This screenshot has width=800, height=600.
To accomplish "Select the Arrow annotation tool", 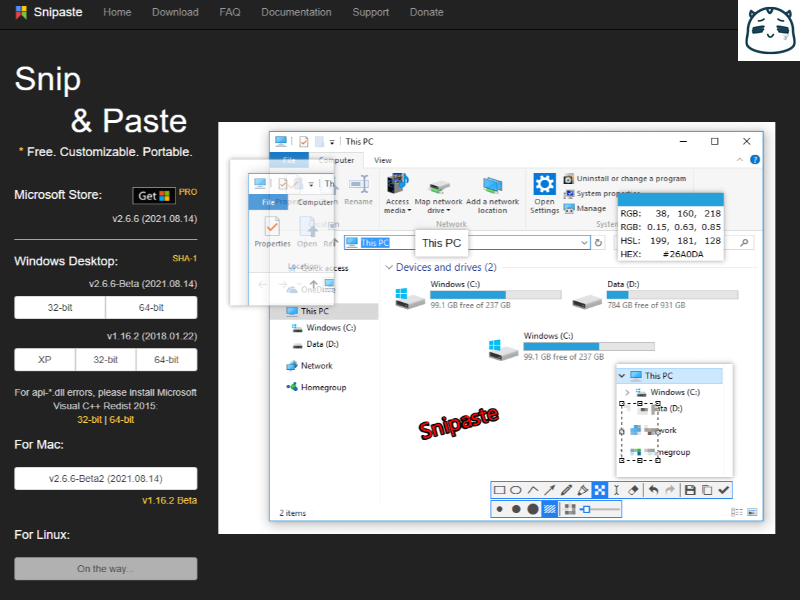I will point(549,490).
